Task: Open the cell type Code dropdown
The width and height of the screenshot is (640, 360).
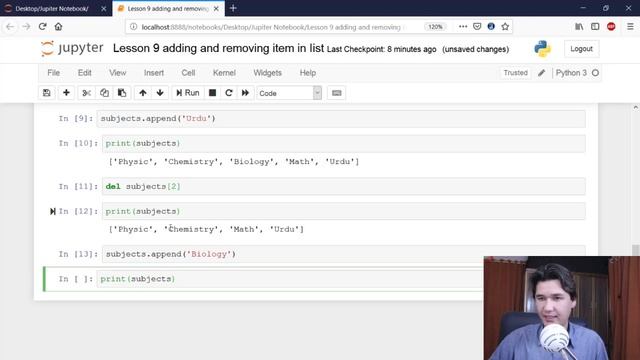Action: 289,93
